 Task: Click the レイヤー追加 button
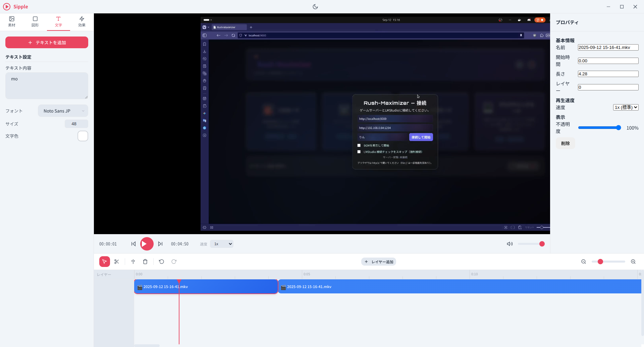coord(379,262)
